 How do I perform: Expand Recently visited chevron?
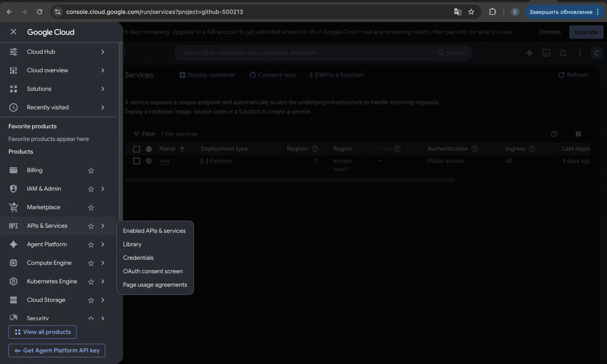click(103, 107)
